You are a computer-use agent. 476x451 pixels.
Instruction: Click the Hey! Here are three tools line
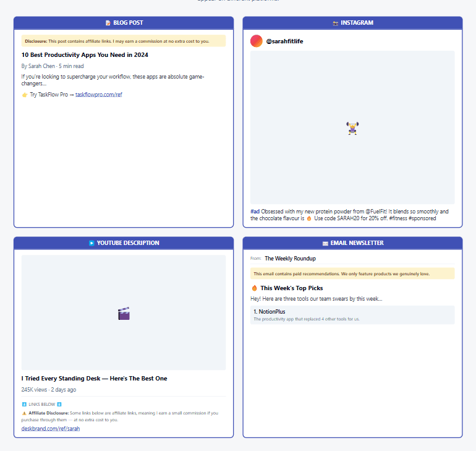click(316, 299)
